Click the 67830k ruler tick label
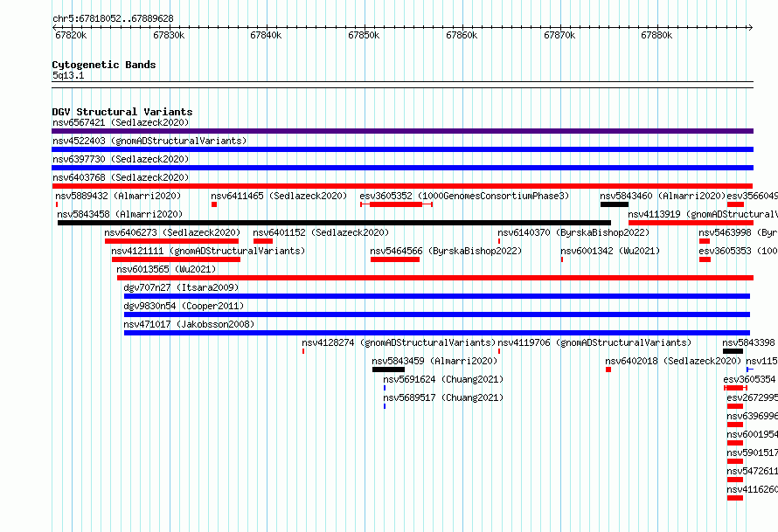 click(x=169, y=35)
